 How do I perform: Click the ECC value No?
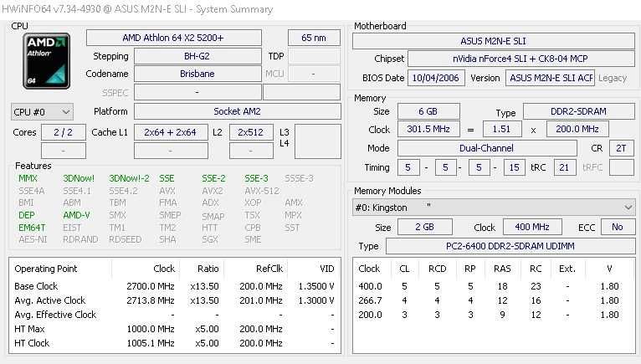pos(618,227)
